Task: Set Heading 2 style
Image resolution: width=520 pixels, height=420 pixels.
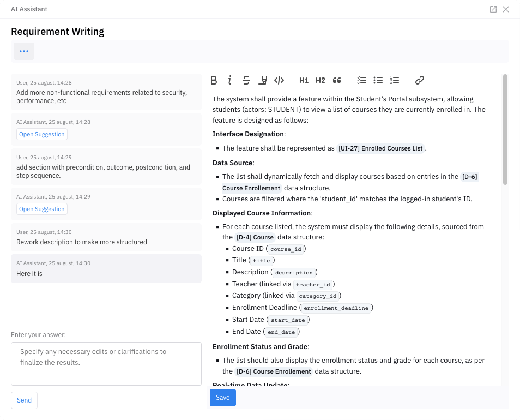Action: coord(321,80)
